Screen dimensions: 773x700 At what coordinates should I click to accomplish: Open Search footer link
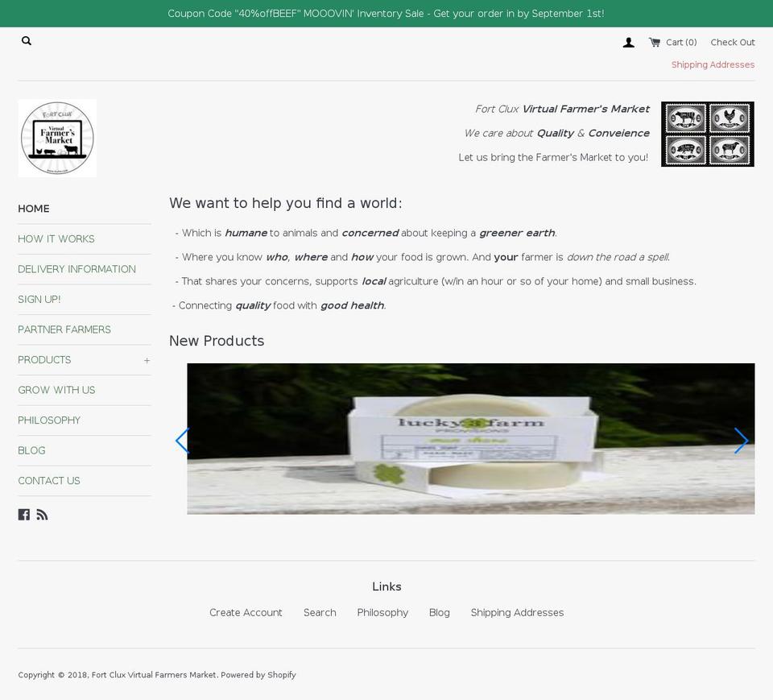pos(320,612)
